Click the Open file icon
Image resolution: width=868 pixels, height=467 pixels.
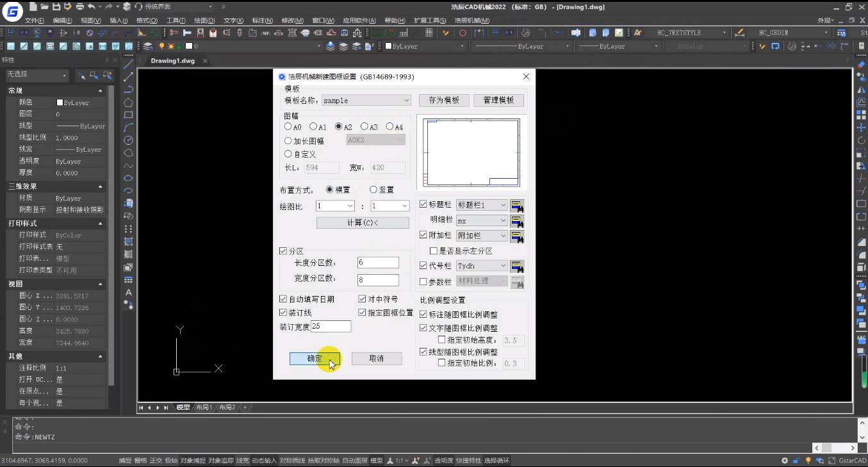coord(44,6)
